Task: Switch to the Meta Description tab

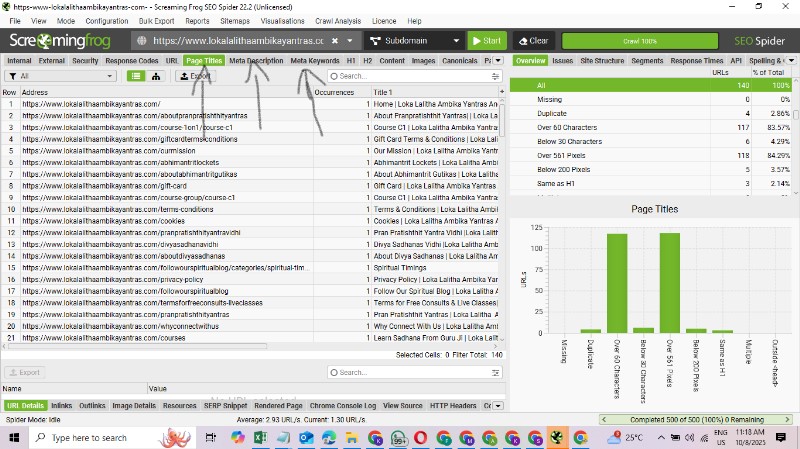Action: 256,61
